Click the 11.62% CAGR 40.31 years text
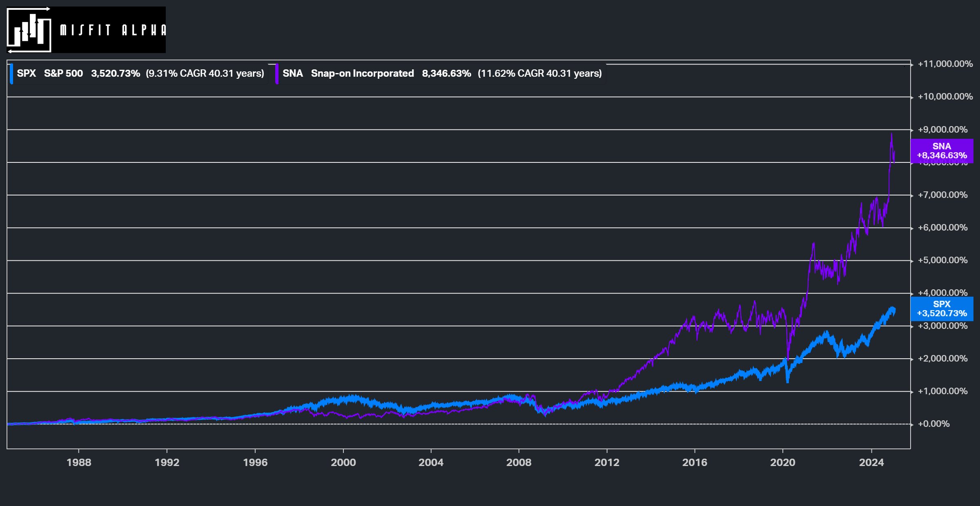The image size is (980, 506). 540,73
